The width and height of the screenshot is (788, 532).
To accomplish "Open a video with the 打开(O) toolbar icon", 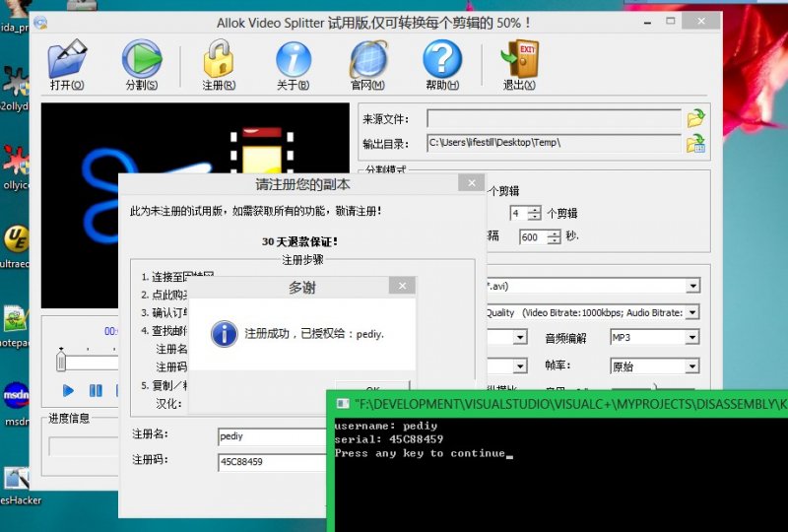I will 67,64.
